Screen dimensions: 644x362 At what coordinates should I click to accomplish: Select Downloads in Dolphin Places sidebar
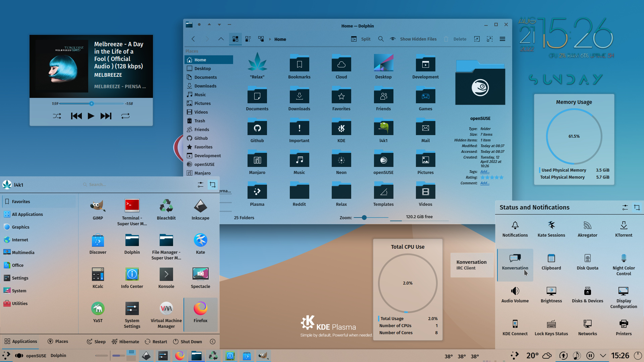[x=209, y=86]
